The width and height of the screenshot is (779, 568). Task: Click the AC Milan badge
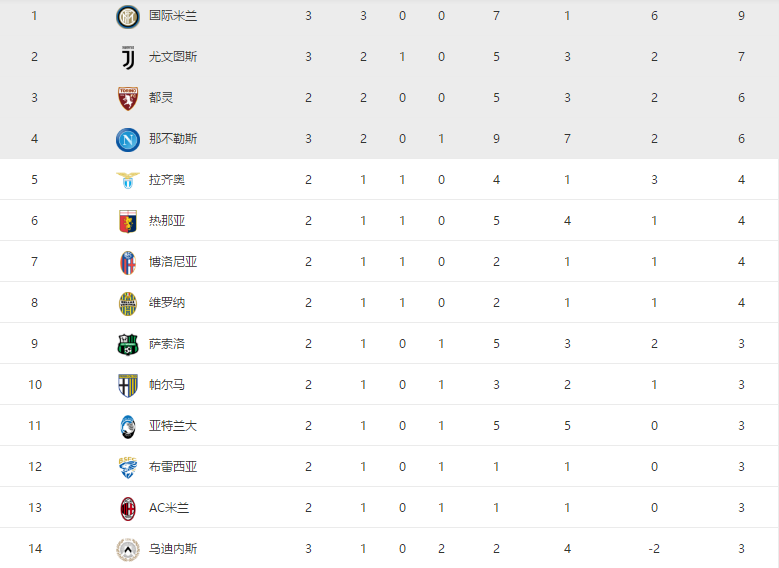128,509
